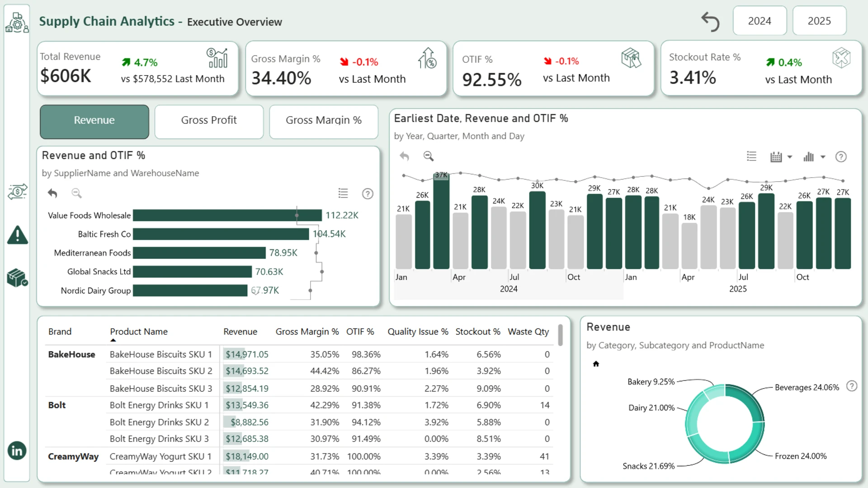Open the LinkedIn icon in the sidebar
The width and height of the screenshot is (868, 488).
click(17, 450)
